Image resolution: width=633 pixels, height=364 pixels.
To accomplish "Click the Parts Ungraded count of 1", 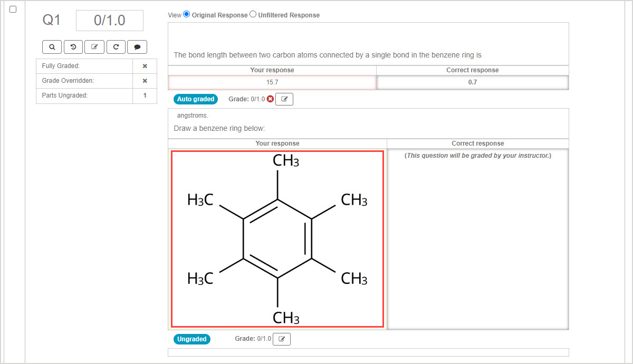I will (x=144, y=95).
